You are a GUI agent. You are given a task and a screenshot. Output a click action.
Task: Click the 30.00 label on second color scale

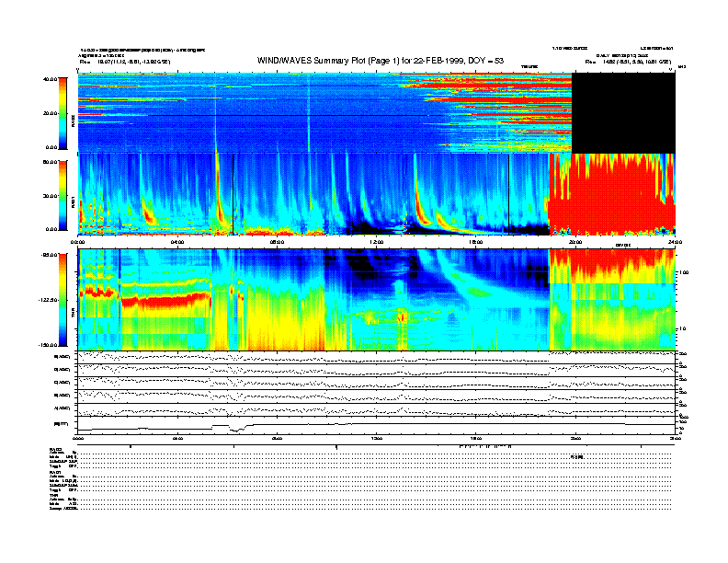(51, 196)
